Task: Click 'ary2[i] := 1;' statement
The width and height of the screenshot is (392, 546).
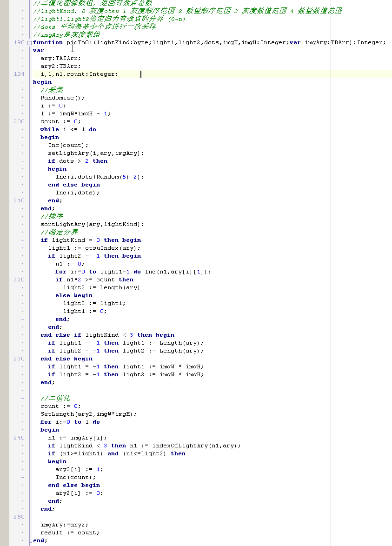Action: 80,469
